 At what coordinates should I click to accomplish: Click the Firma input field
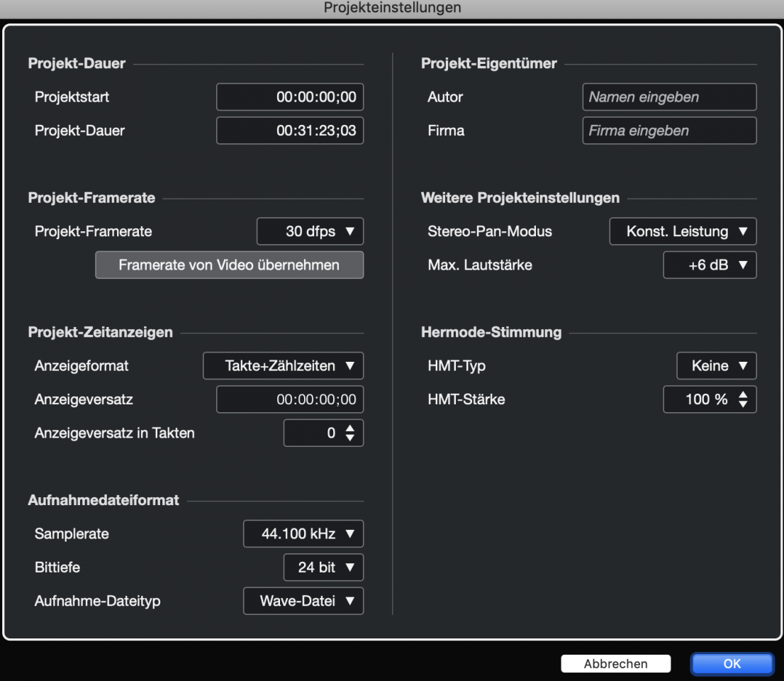click(669, 131)
